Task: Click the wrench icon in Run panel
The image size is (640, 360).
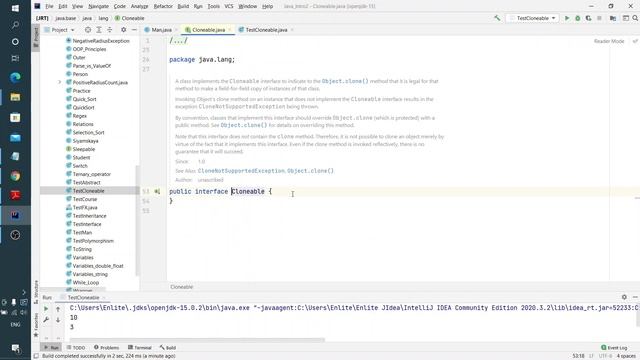Action: pyautogui.click(x=46, y=320)
